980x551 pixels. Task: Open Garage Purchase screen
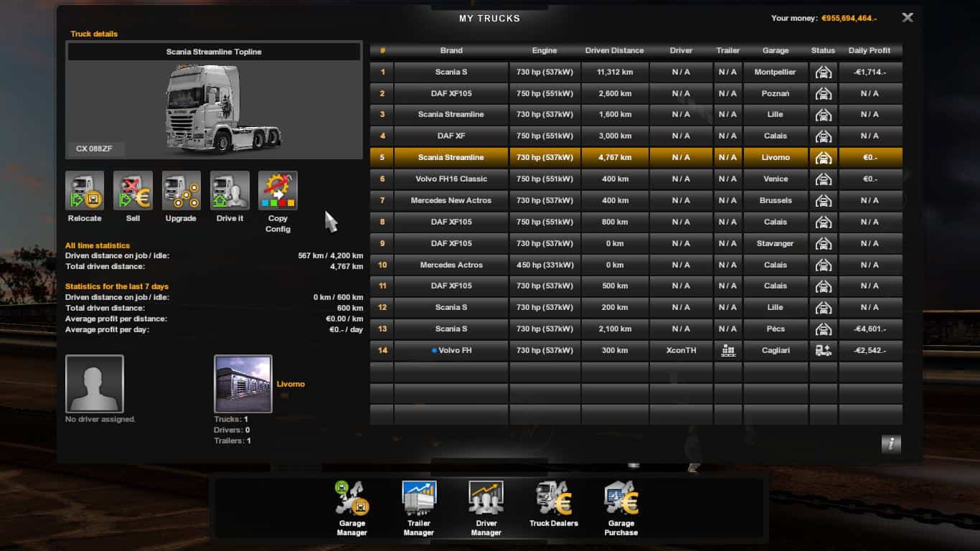pyautogui.click(x=621, y=499)
